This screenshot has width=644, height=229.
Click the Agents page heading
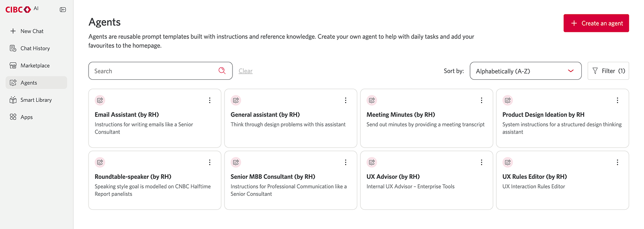(105, 22)
